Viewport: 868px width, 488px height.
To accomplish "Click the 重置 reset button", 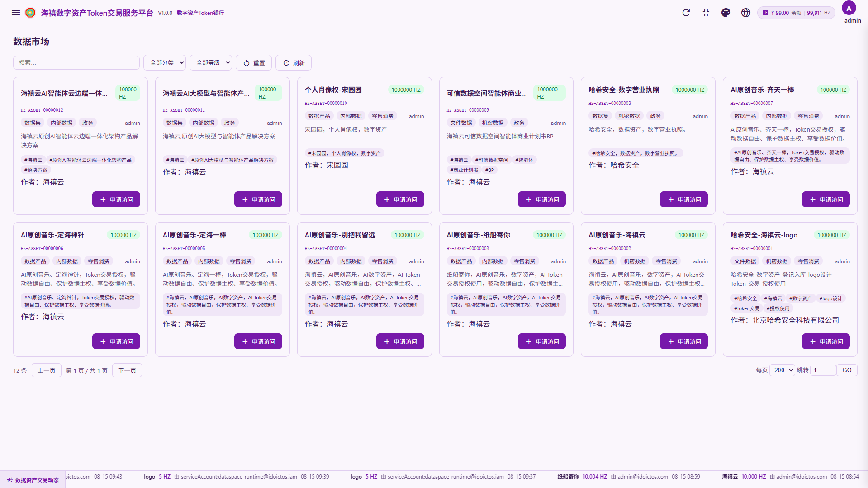I will tap(254, 63).
